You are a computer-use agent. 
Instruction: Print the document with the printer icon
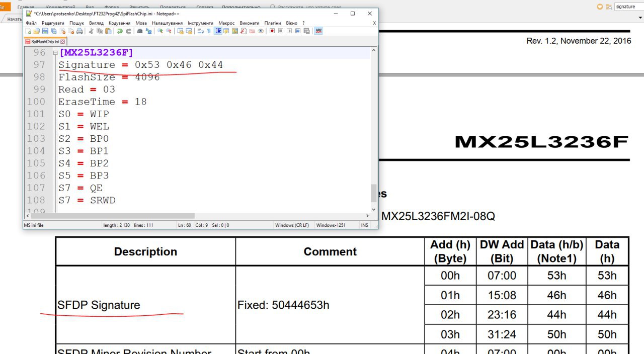79,31
